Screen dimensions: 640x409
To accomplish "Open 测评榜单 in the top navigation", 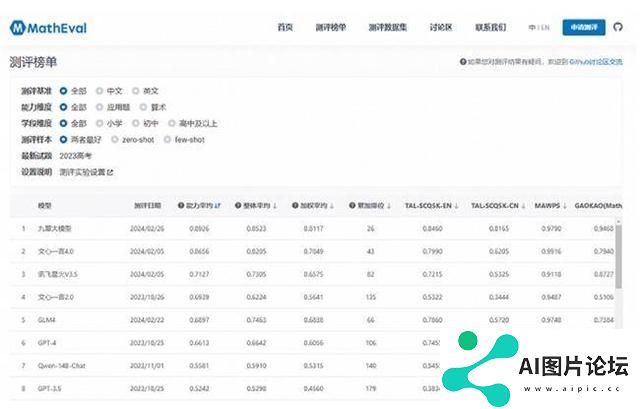I will coord(331,27).
